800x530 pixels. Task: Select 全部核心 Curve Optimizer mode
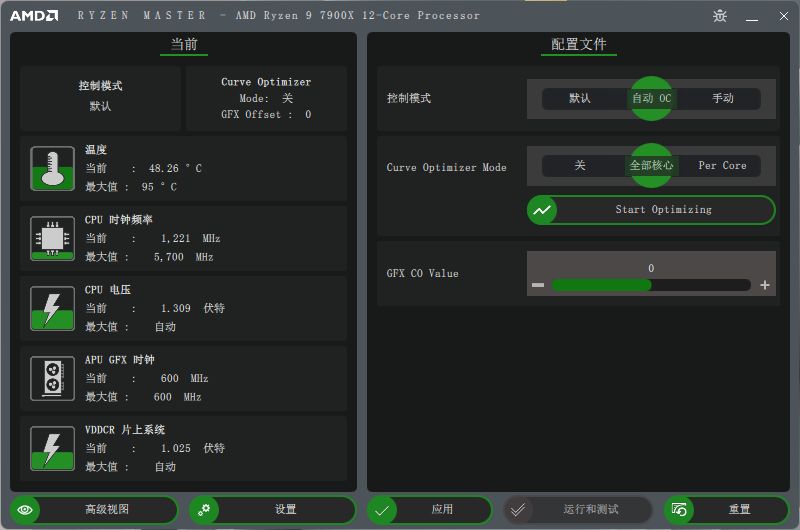[x=652, y=166]
